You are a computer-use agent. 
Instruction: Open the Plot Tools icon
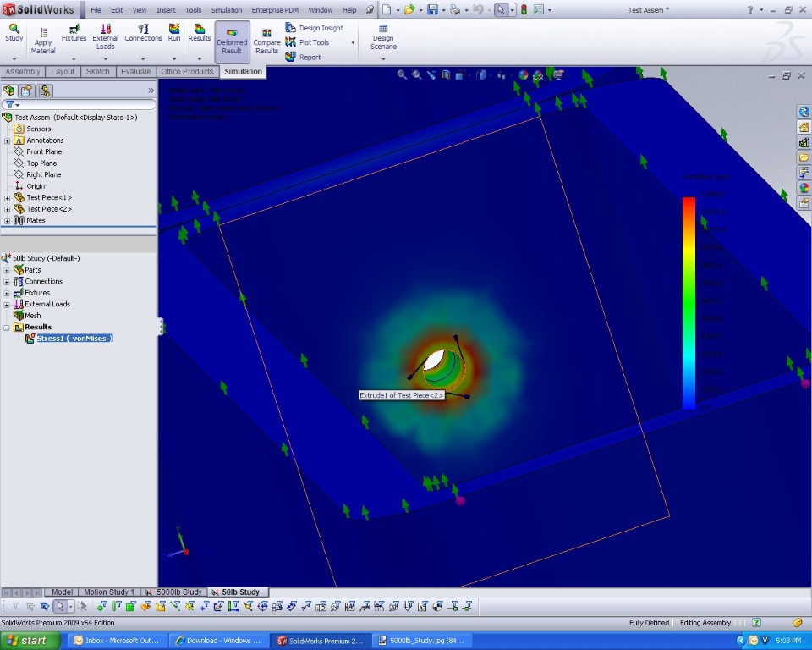291,42
